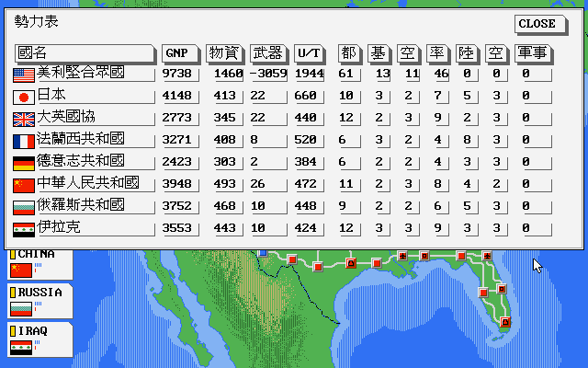Click the 空 header next to 軍事
Viewport: 588px width, 368px height.
(x=497, y=53)
